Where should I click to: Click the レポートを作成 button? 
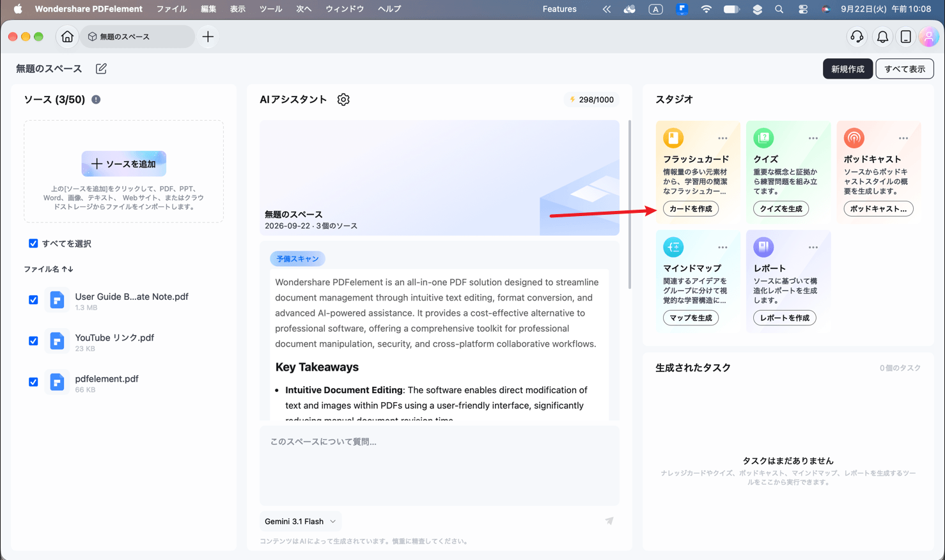point(785,318)
